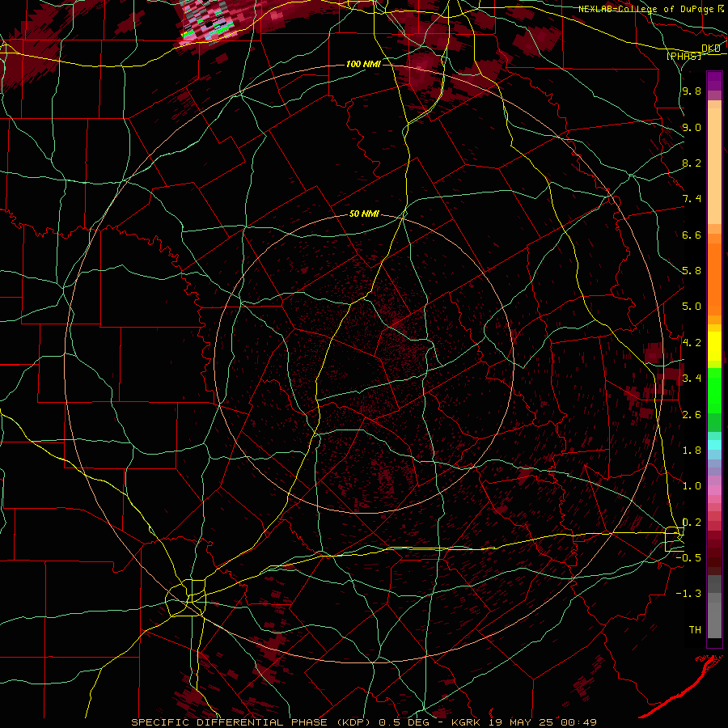Click the 7.4 value on color scale
The height and width of the screenshot is (728, 728).
pos(692,199)
